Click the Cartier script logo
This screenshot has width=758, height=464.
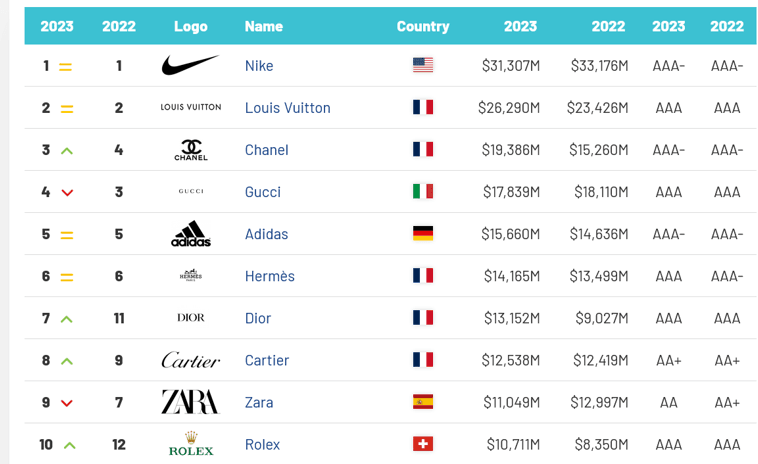pos(190,360)
